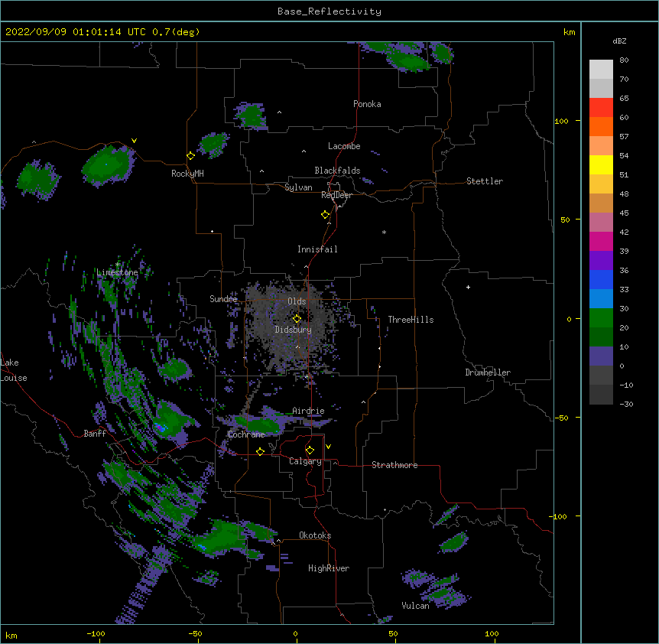Click the -100 tick on bottom axis

pyautogui.click(x=96, y=633)
